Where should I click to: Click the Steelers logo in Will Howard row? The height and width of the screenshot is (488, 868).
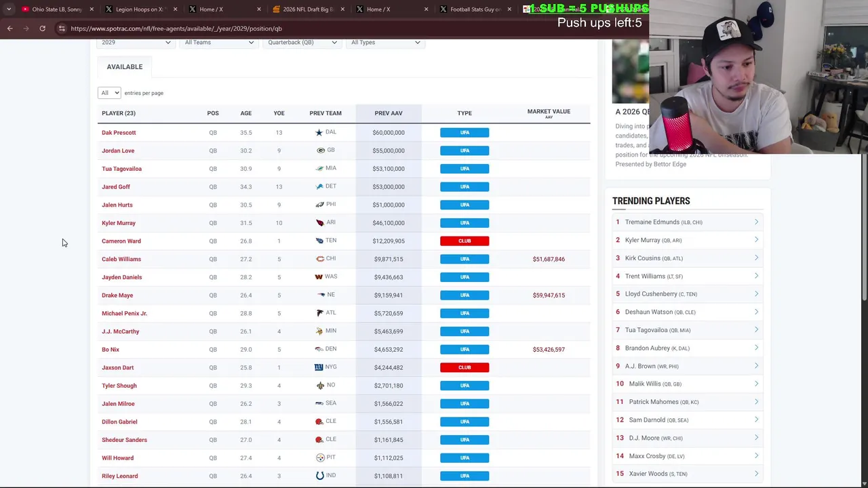[320, 457]
